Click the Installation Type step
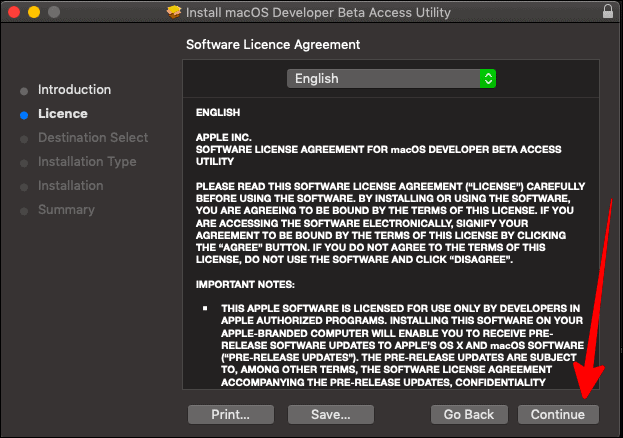This screenshot has width=623, height=438. tap(87, 162)
